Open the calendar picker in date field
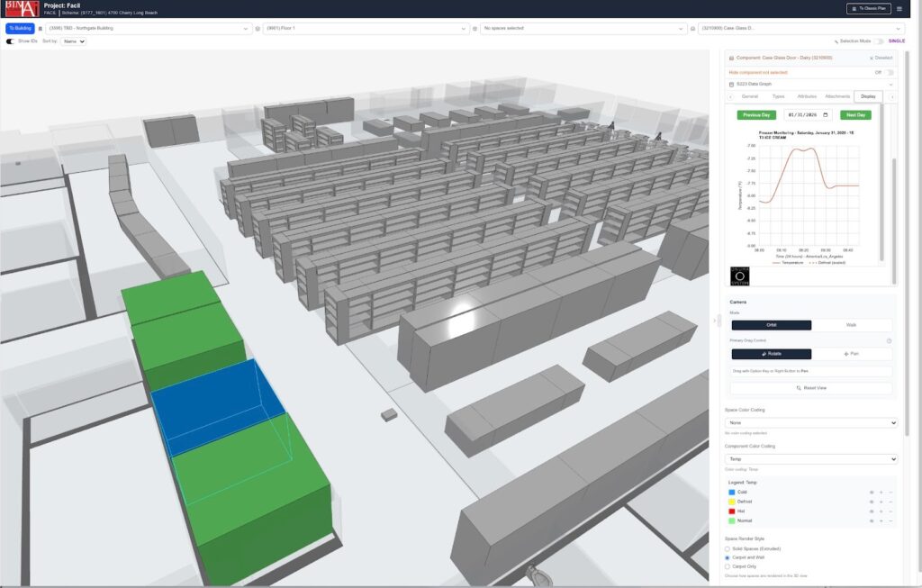 [x=827, y=115]
